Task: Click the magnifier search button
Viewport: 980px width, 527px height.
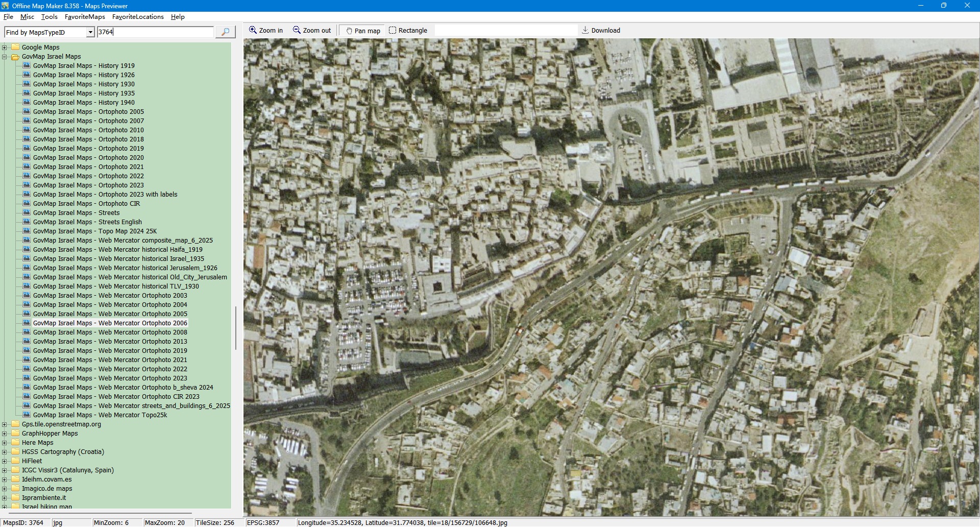Action: 225,32
